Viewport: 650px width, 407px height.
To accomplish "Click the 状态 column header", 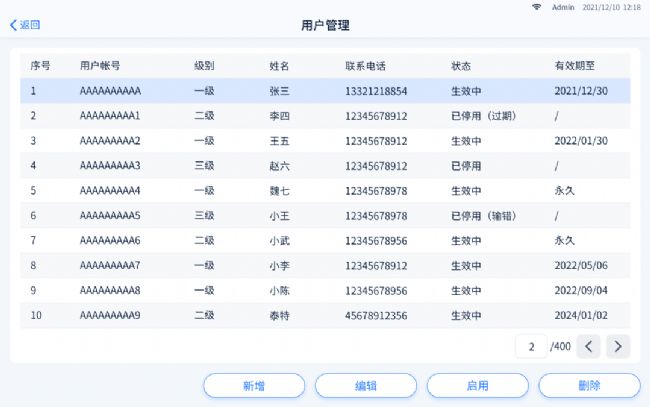I will pos(461,66).
